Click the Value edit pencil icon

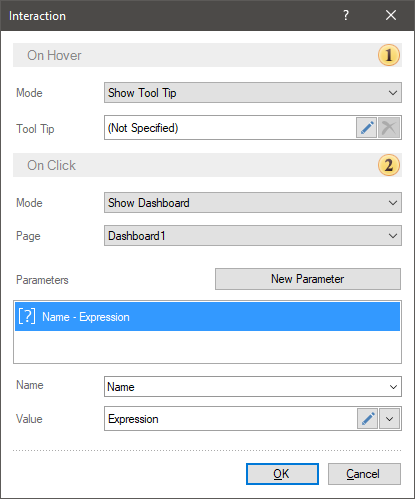click(x=367, y=418)
